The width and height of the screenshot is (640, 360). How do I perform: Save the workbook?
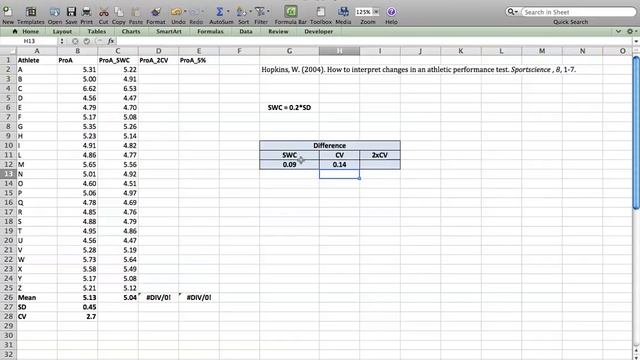[71, 12]
